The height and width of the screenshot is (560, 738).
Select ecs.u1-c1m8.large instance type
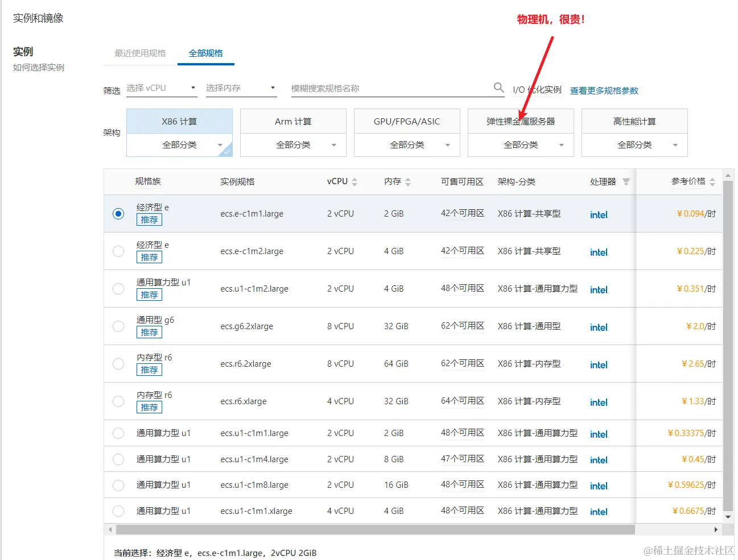pyautogui.click(x=118, y=485)
